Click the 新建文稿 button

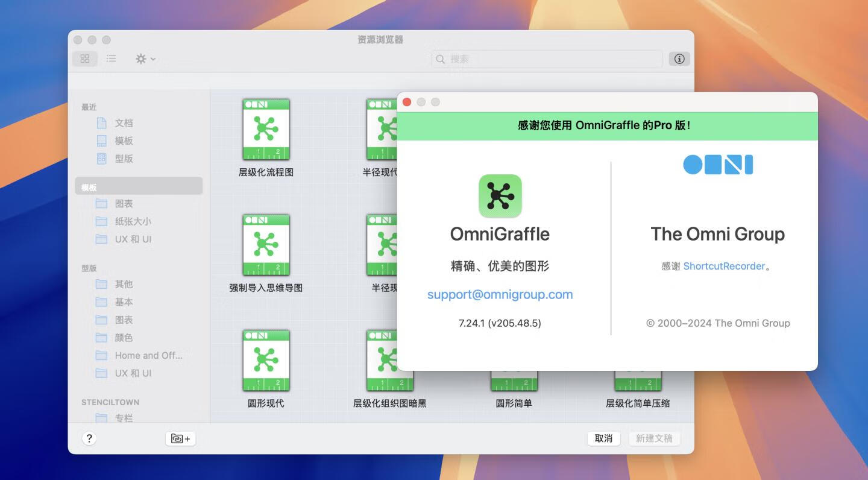(654, 438)
